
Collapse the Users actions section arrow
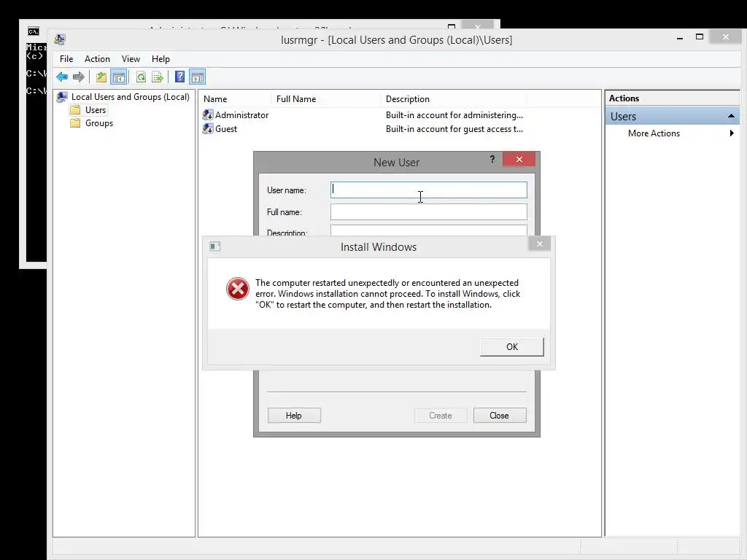click(x=731, y=116)
